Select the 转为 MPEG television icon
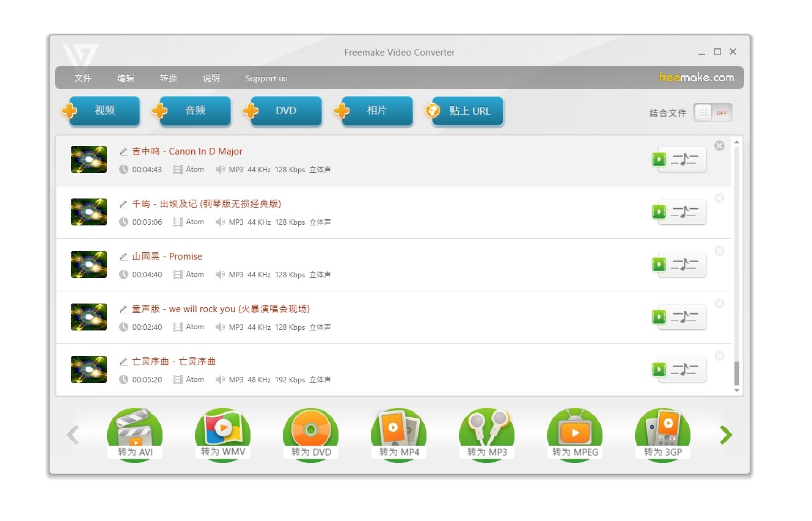Image resolution: width=812 pixels, height=521 pixels. tap(575, 435)
